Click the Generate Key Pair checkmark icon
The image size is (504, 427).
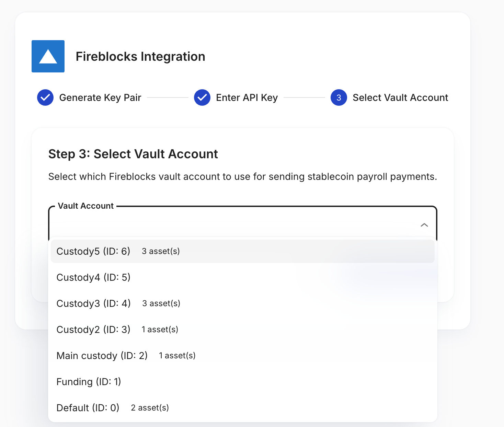tap(45, 97)
